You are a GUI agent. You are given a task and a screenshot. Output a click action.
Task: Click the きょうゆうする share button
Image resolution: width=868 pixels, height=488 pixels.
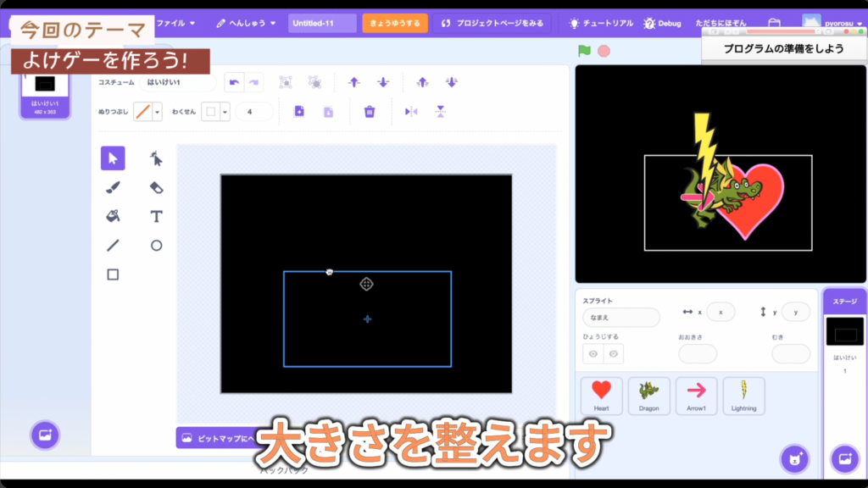[x=395, y=23]
